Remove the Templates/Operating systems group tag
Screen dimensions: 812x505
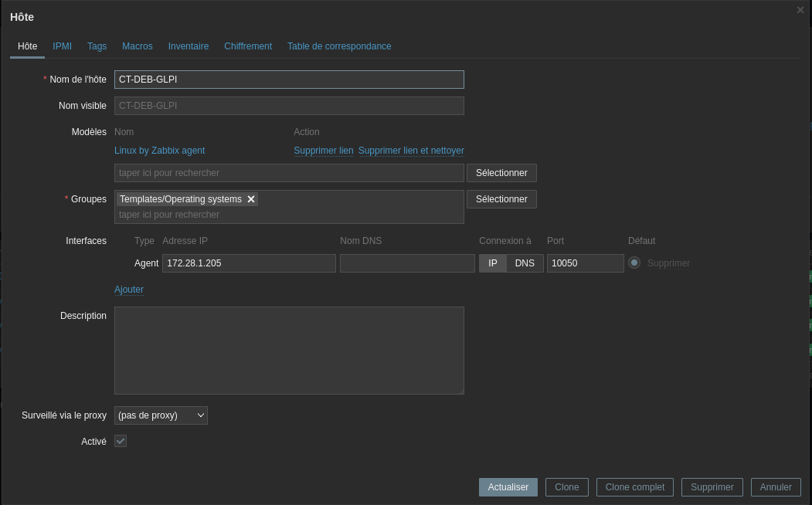[251, 199]
